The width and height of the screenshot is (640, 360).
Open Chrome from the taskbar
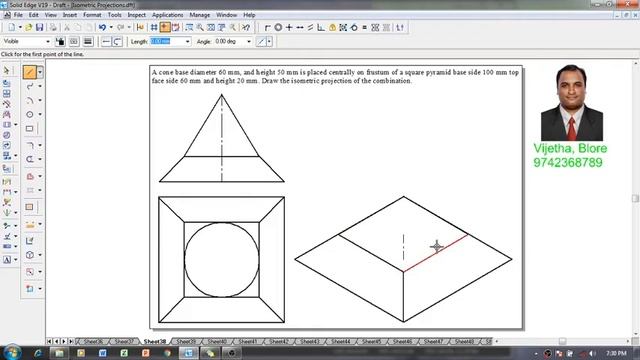[167, 353]
